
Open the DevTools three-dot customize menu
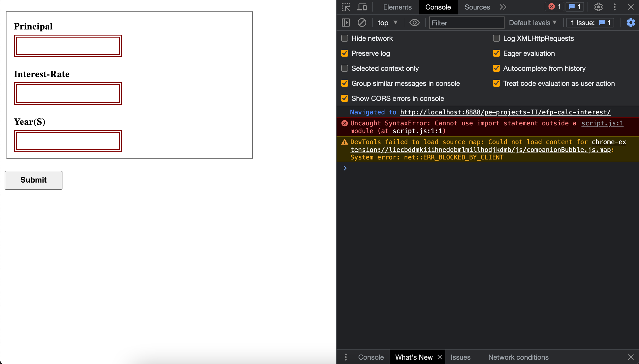pyautogui.click(x=615, y=7)
